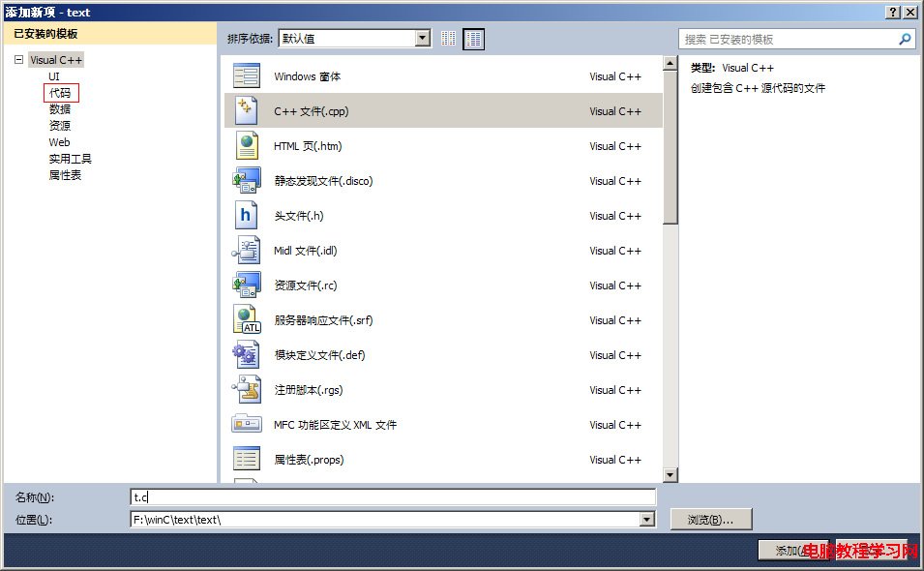Select the 实用工具 category
924x571 pixels.
pos(70,159)
